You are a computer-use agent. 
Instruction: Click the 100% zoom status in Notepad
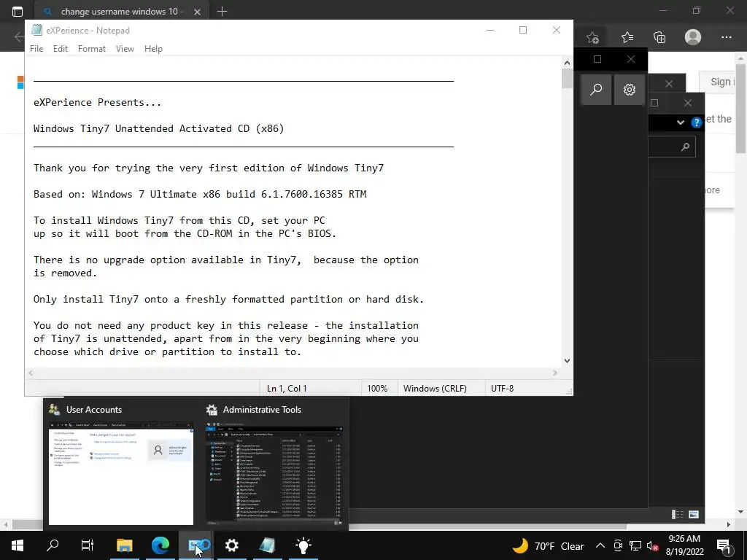(377, 389)
